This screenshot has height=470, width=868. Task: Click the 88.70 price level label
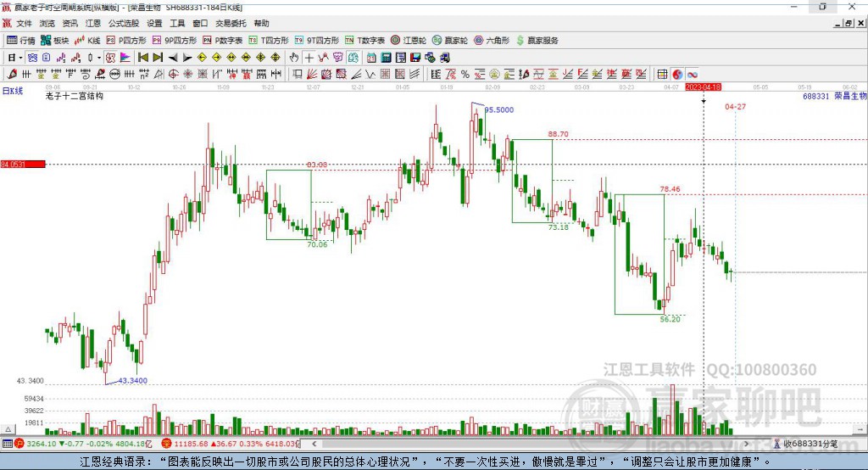pos(558,134)
